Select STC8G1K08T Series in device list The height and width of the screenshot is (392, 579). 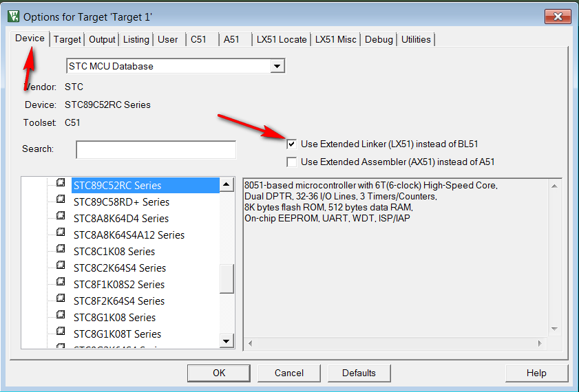(118, 334)
